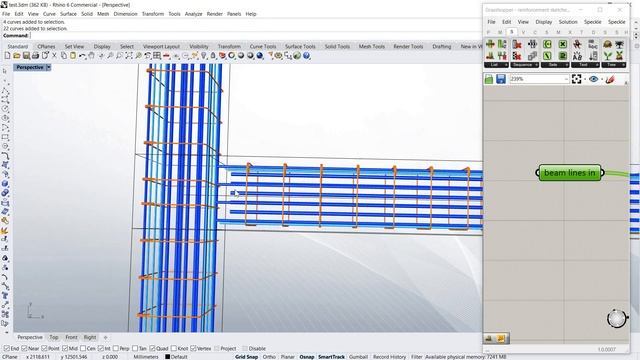Screen dimensions: 640x360
Task: Toggle the End osnap checkbox
Action: click(7, 349)
